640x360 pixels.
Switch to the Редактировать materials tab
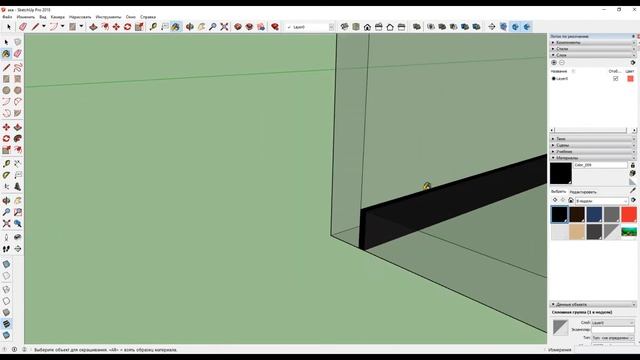(583, 192)
